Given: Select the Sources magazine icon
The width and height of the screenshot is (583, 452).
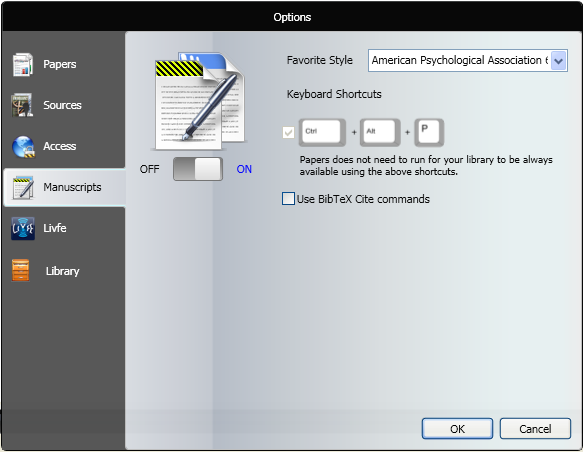Looking at the screenshot, I should click(22, 105).
